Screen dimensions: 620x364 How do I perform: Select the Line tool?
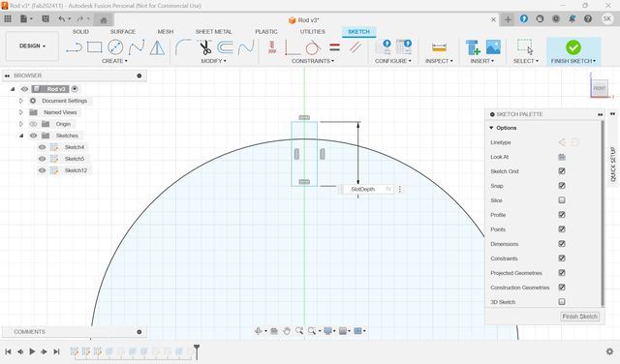(74, 47)
